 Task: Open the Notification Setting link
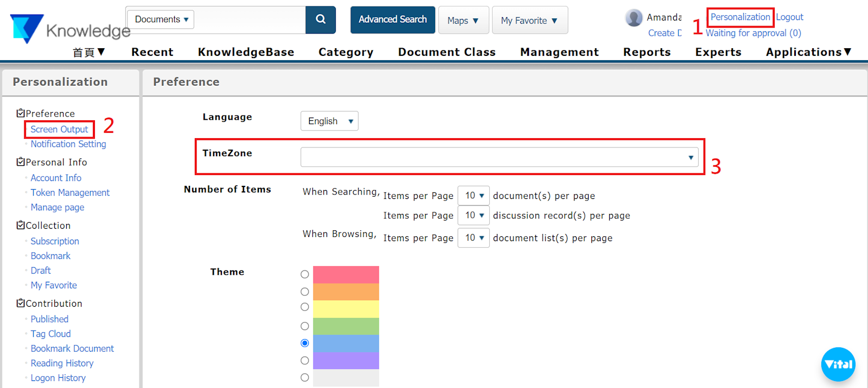pos(68,144)
